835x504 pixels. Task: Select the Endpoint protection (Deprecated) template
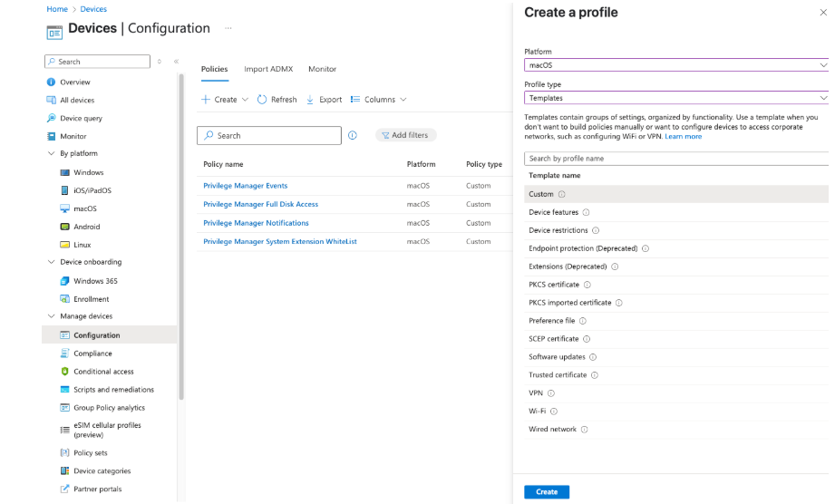[676, 248]
